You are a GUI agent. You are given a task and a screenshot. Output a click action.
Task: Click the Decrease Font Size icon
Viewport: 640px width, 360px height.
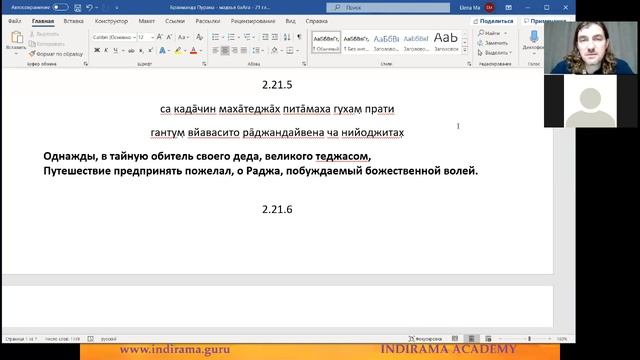(x=169, y=37)
